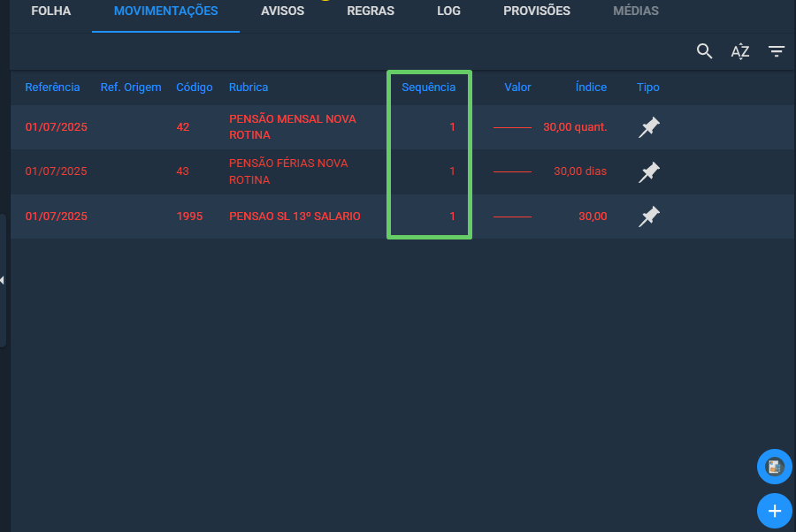This screenshot has width=796, height=532.
Task: Click the Índice column header
Action: click(x=591, y=87)
